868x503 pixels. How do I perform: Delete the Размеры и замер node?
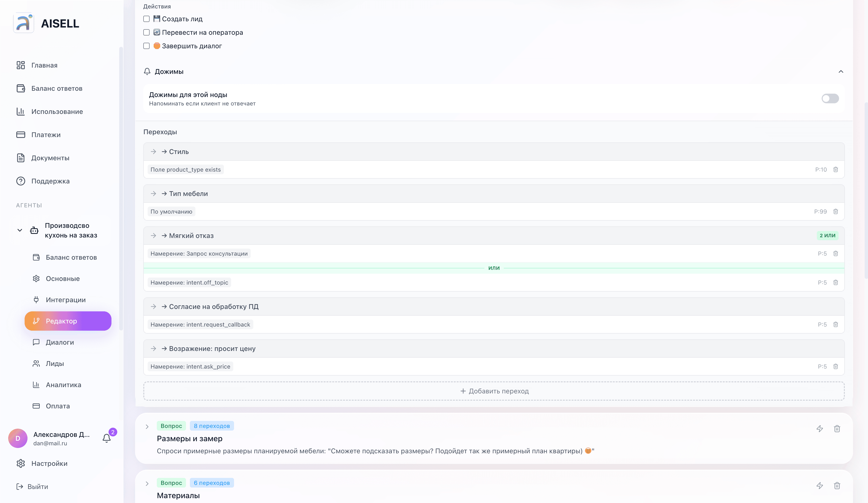(837, 429)
